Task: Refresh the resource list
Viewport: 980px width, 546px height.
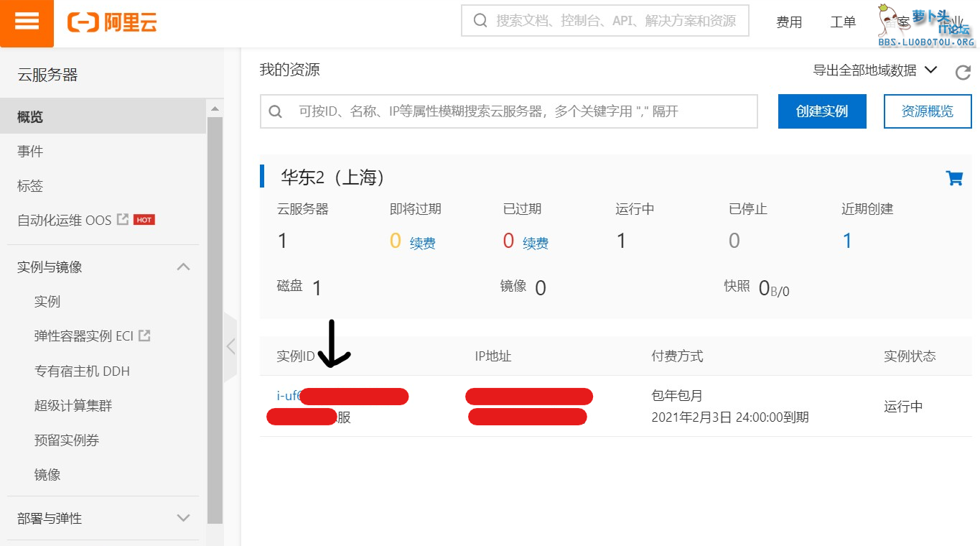Action: point(963,72)
